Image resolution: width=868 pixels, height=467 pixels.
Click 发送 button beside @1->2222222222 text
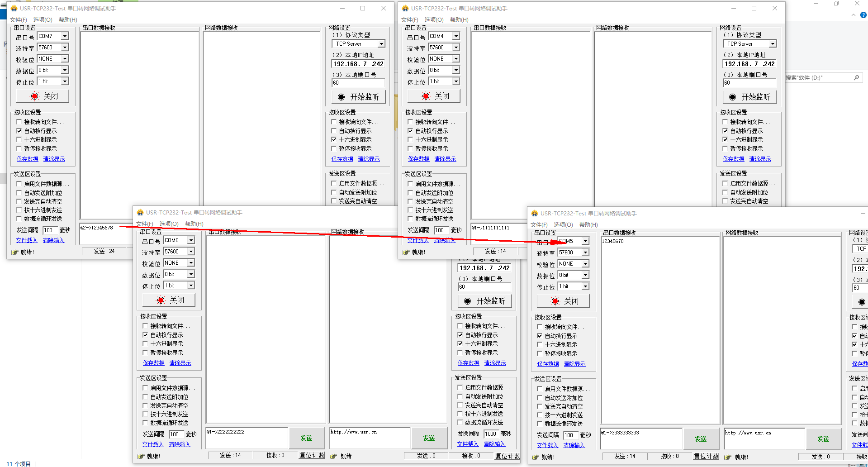pos(306,438)
